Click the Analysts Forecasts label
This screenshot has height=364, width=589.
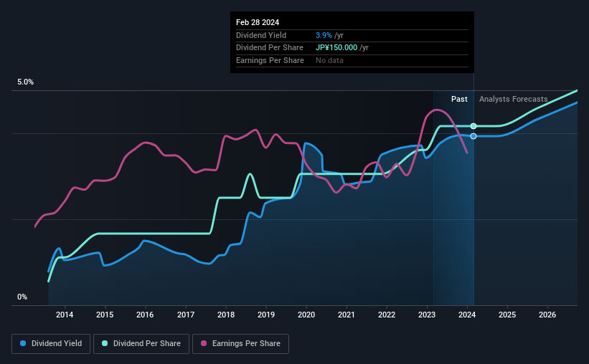(513, 99)
